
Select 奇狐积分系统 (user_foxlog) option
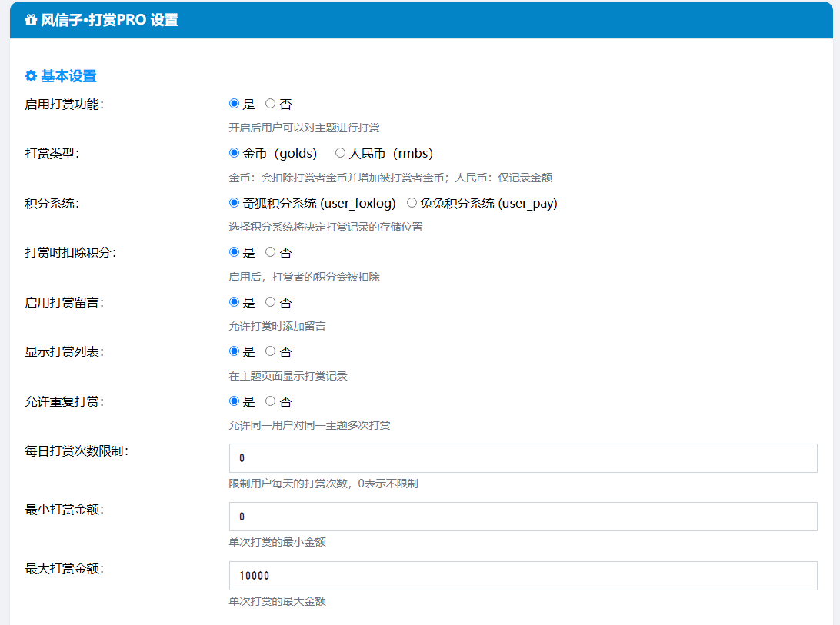(x=235, y=203)
